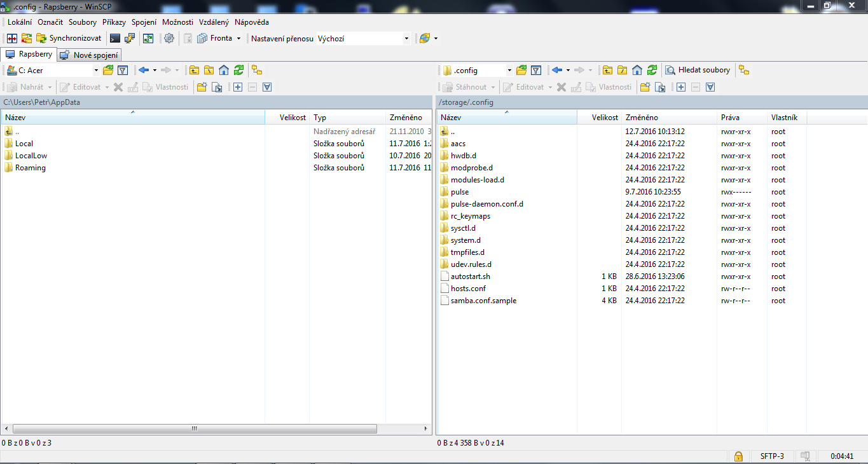Toggle the remote directory tree icon
This screenshot has height=464, width=868.
(743, 70)
